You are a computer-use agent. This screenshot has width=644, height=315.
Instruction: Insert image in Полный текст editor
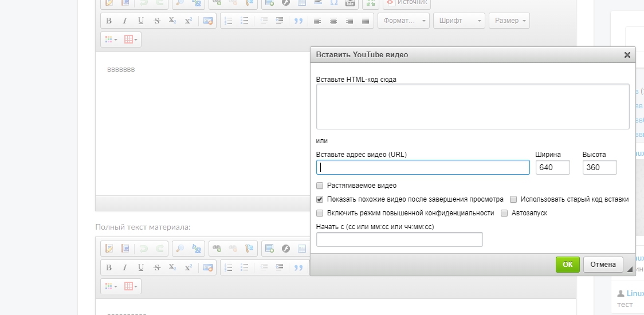[269, 249]
